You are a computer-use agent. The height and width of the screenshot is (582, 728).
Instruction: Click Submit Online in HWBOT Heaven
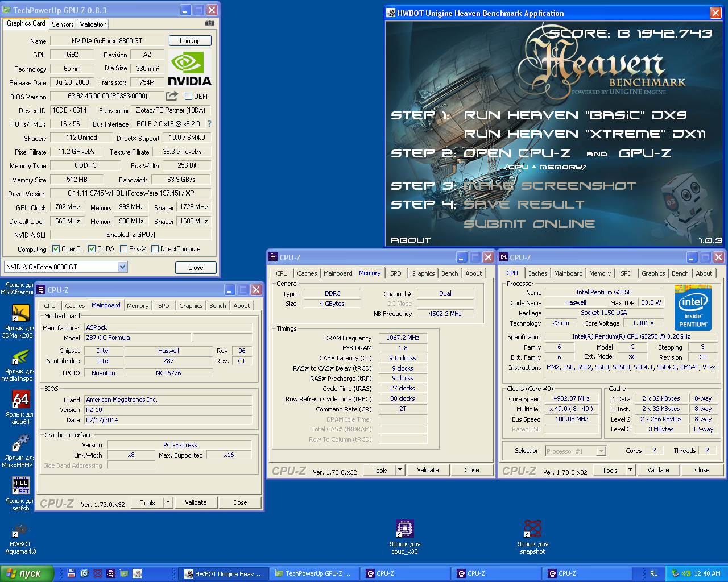pyautogui.click(x=530, y=224)
